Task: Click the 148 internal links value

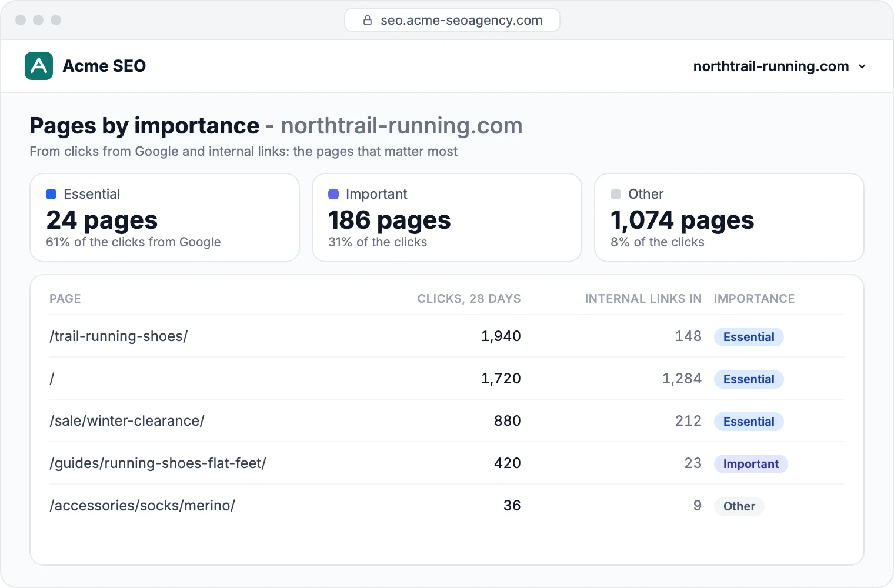Action: point(688,336)
